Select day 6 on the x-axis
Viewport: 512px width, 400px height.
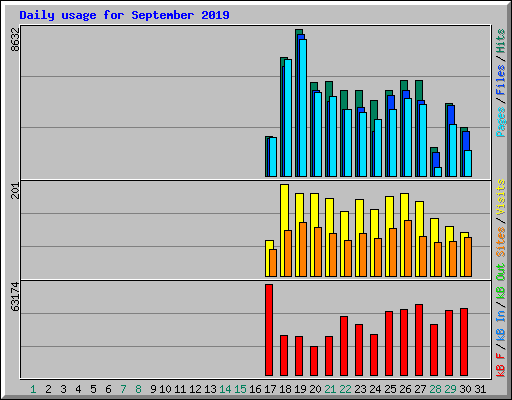coord(108,389)
